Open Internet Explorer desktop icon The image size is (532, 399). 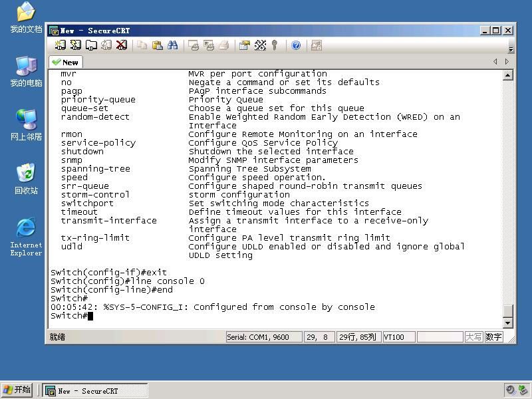(26, 237)
